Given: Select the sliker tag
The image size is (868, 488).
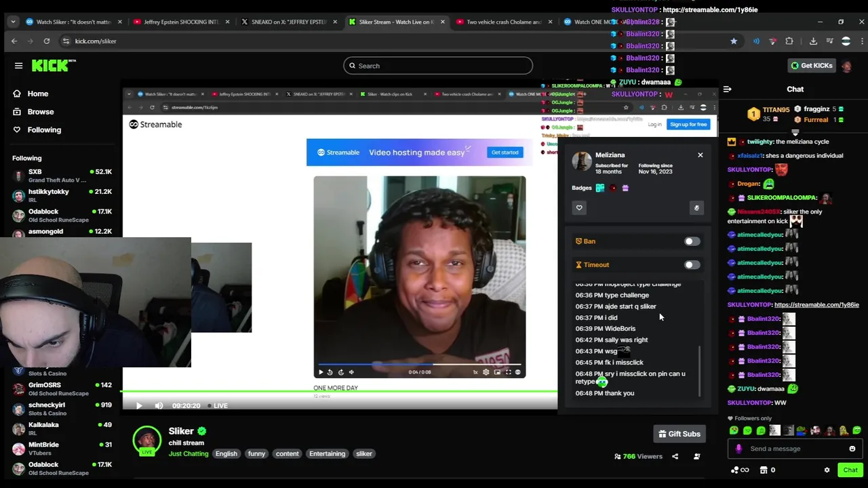Looking at the screenshot, I should 364,453.
